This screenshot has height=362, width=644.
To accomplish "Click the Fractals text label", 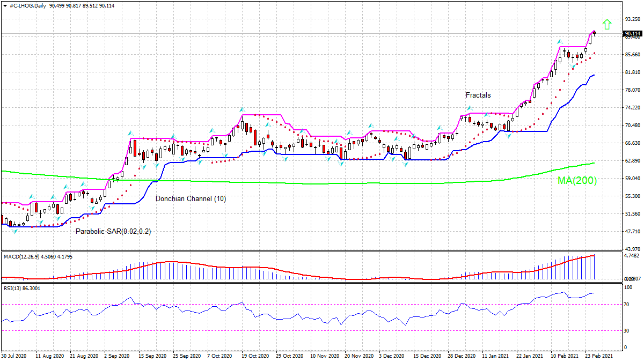I will click(x=478, y=95).
